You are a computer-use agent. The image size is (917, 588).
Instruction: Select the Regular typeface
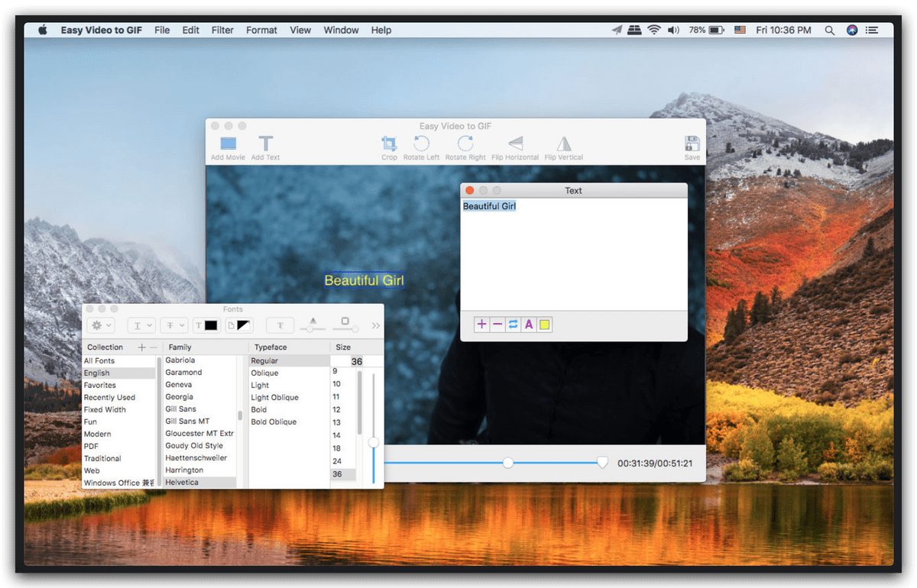289,360
